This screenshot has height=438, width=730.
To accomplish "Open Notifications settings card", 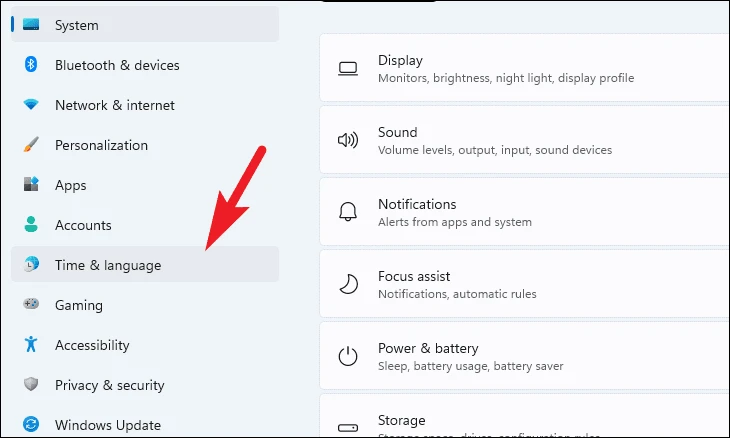I will (x=525, y=212).
